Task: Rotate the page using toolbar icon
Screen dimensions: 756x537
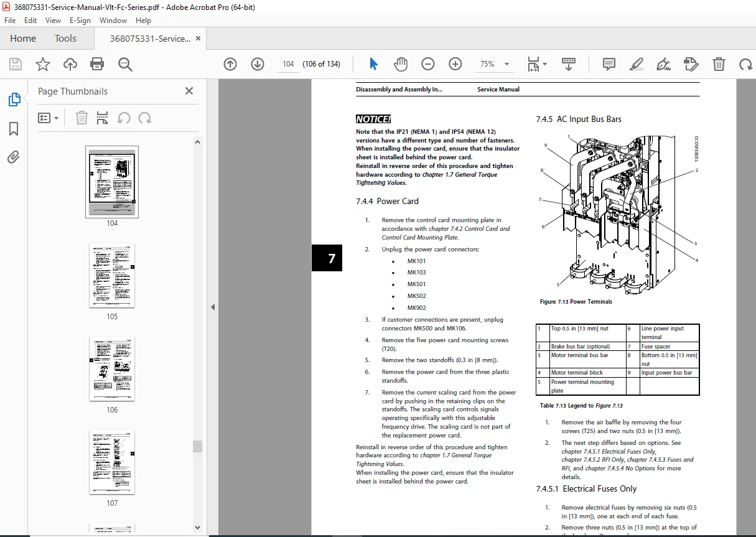Action: 745,64
